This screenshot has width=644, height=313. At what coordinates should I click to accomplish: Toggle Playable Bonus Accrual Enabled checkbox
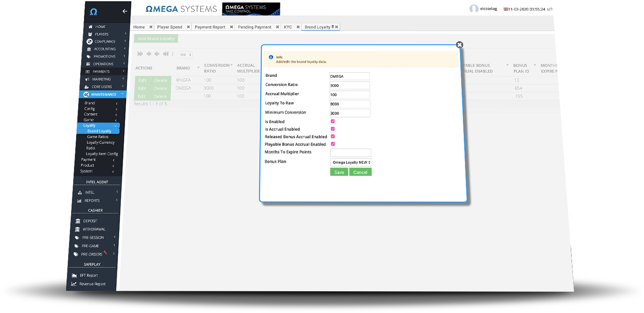coord(333,144)
